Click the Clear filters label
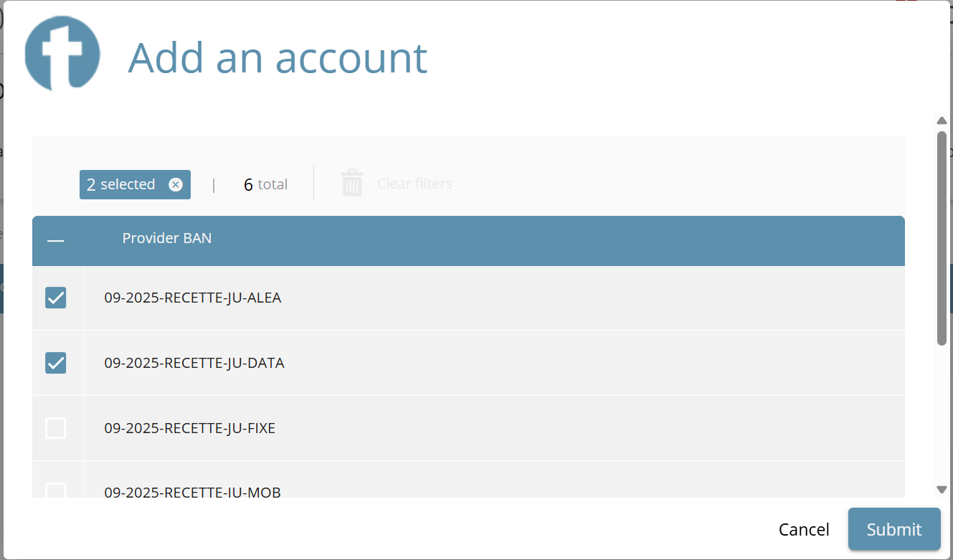The height and width of the screenshot is (560, 953). point(414,184)
